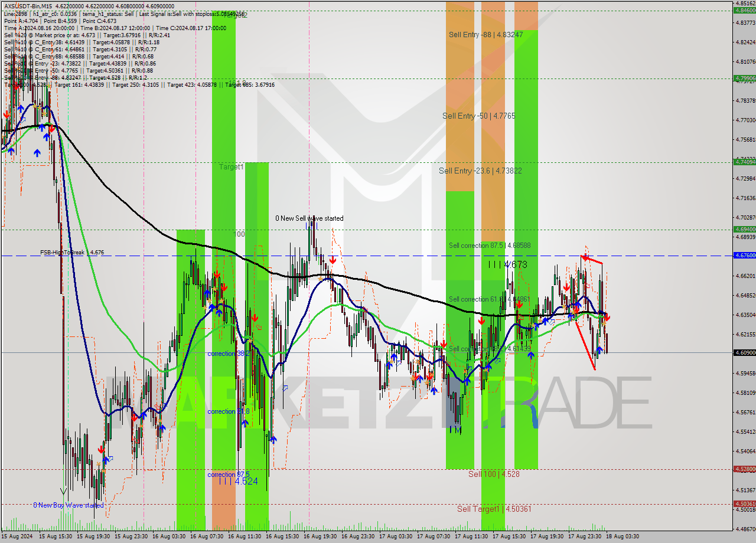Click '0 New Buy Wave started' annotation
Screen dimensions: 756x543
68,505
